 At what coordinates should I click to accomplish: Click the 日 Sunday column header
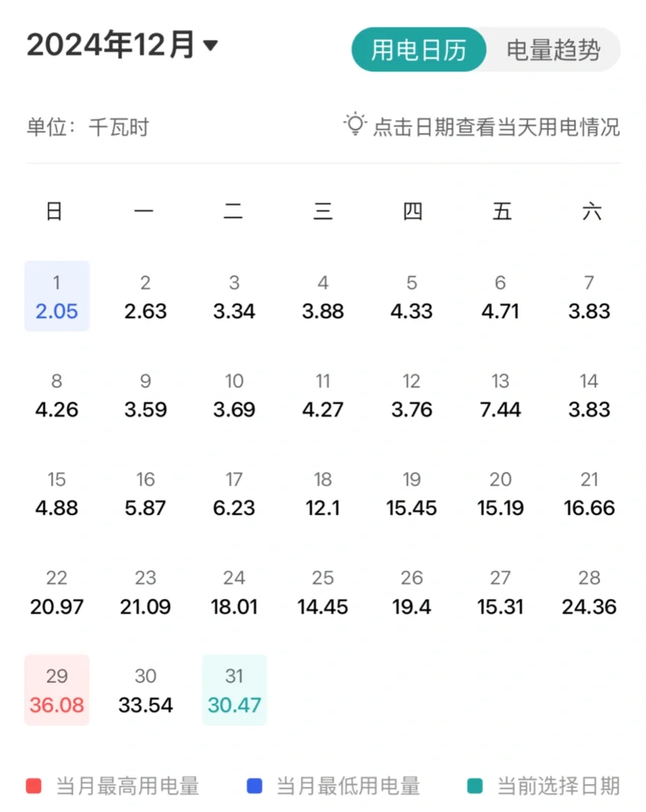(55, 211)
